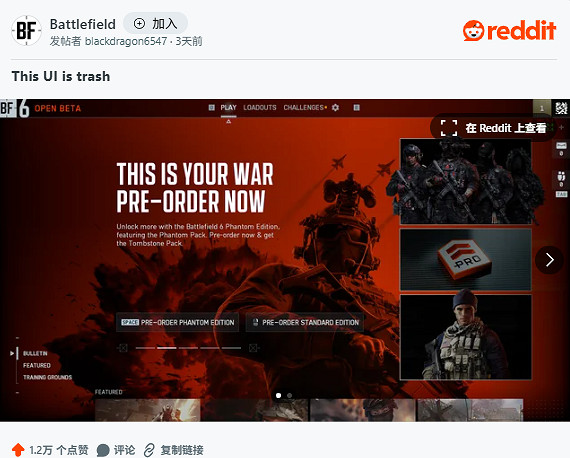Select the first carousel dot indicator

(278, 395)
